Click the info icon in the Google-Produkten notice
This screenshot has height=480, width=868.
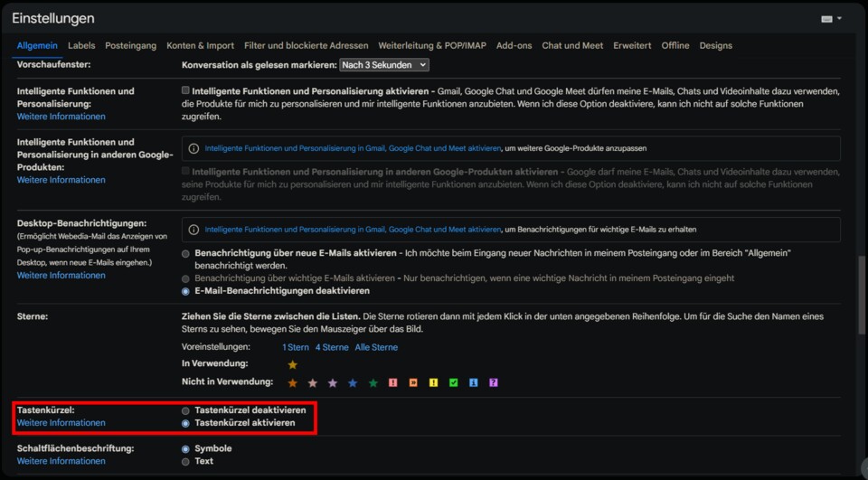(193, 148)
